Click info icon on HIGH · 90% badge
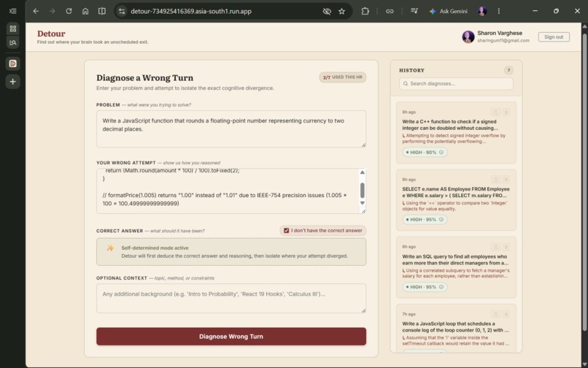Viewport: 588px width, 368px height. [441, 153]
